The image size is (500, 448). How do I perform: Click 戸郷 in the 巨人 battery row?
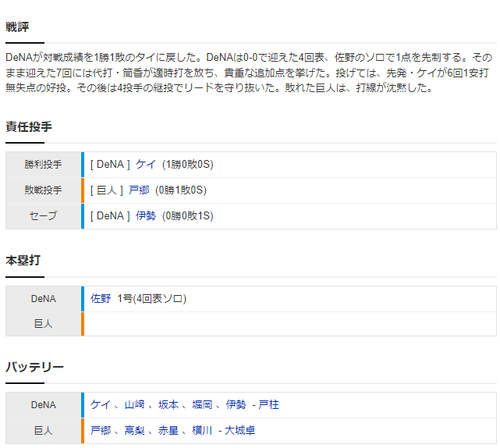pos(101,431)
